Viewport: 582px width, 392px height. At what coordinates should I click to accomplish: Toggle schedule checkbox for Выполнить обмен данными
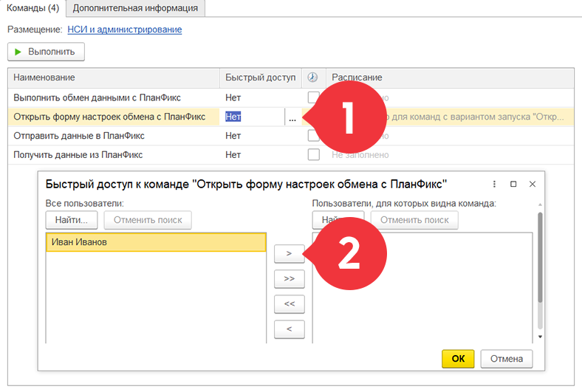pyautogui.click(x=312, y=97)
